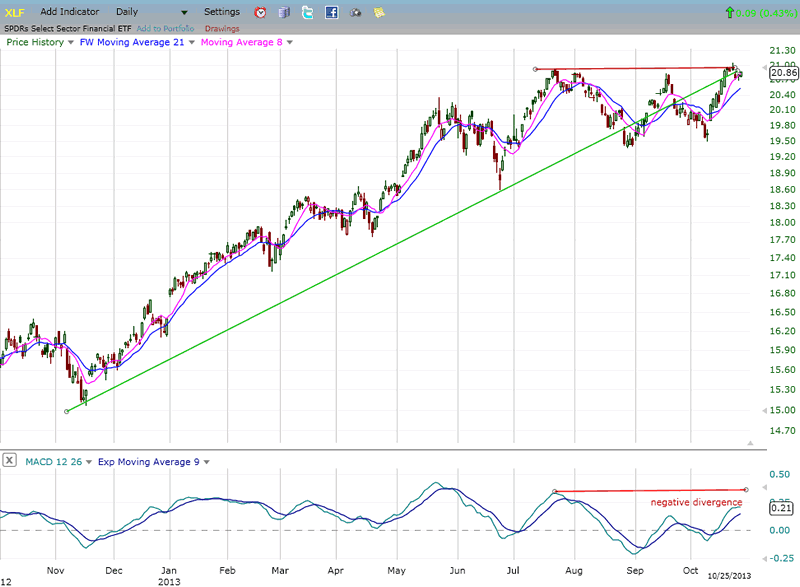
Task: Click the XLF ticker symbol
Action: pos(14,12)
